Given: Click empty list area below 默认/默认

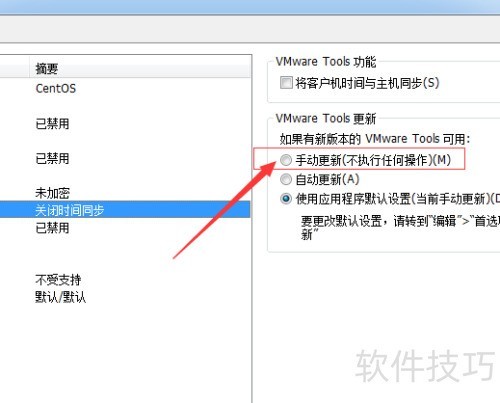Looking at the screenshot, I should 125,353.
